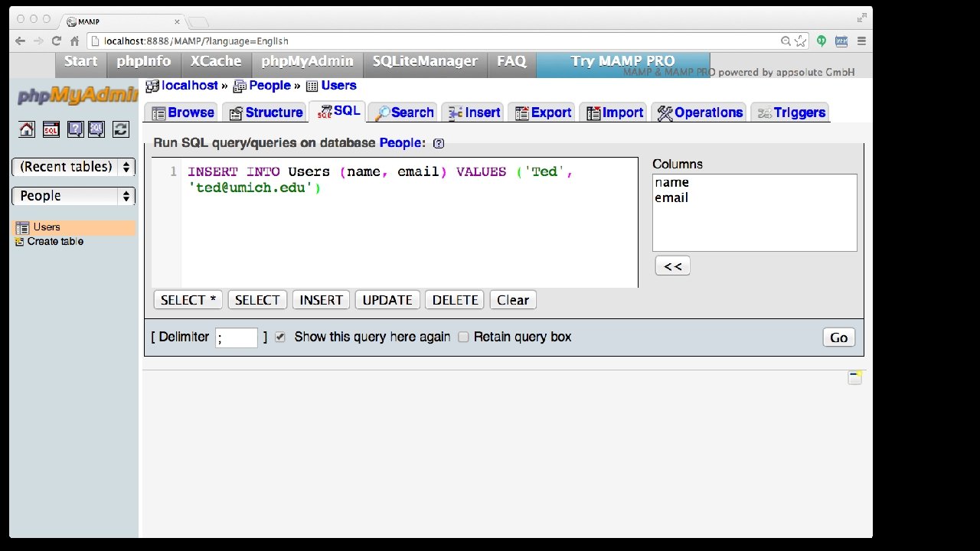Viewport: 980px width, 551px height.
Task: Click the Create table icon in sidebar
Action: 20,241
